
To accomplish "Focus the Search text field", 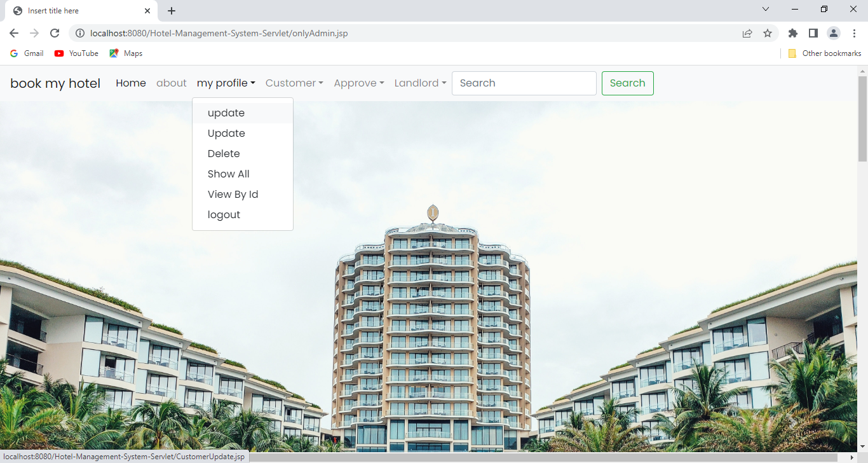I will (524, 83).
